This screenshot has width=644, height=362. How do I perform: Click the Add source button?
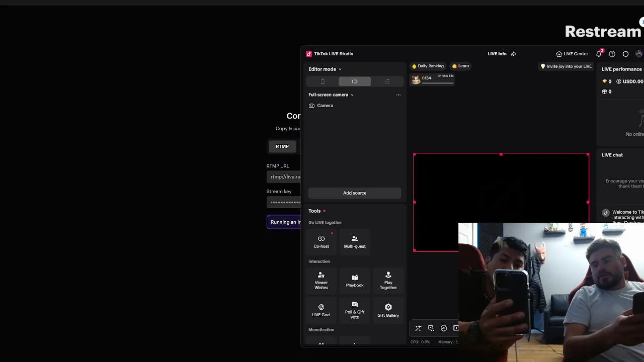coord(355,193)
